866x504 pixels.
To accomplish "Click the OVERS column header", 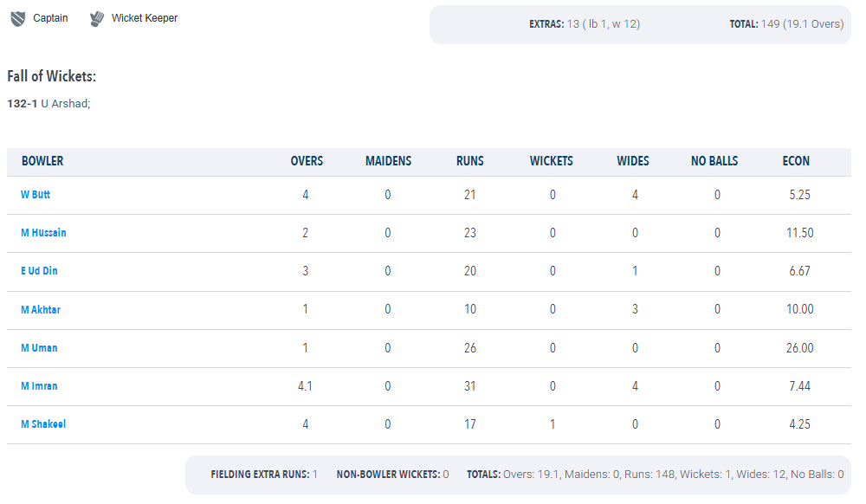I will click(x=307, y=161).
